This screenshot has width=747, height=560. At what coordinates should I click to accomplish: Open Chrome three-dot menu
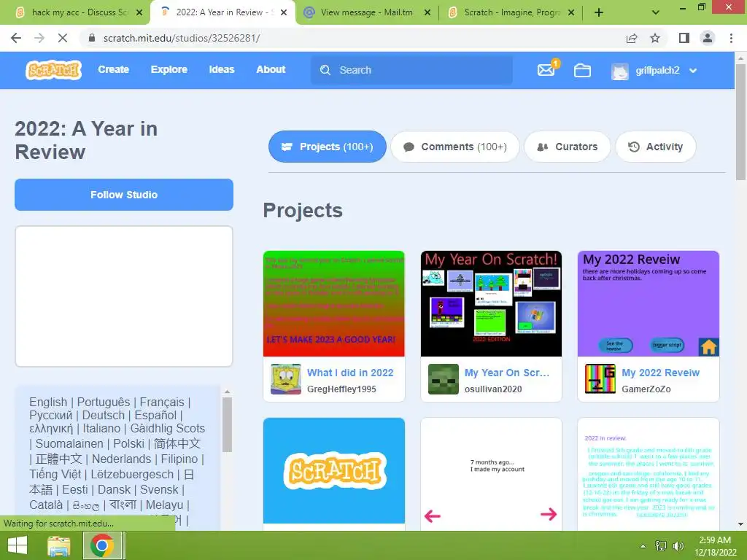pyautogui.click(x=731, y=38)
